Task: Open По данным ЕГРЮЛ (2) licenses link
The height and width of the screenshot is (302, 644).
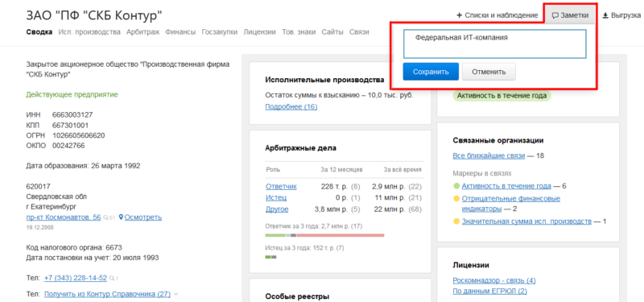Action: click(x=489, y=292)
